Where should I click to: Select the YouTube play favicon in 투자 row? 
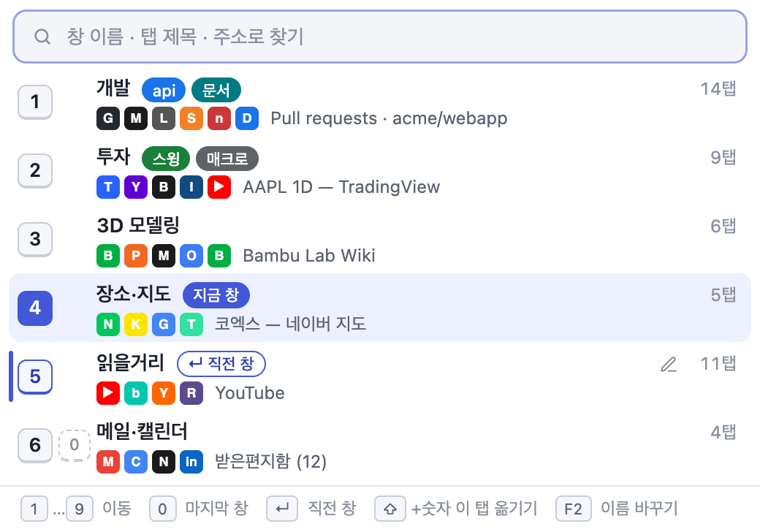coord(219,187)
